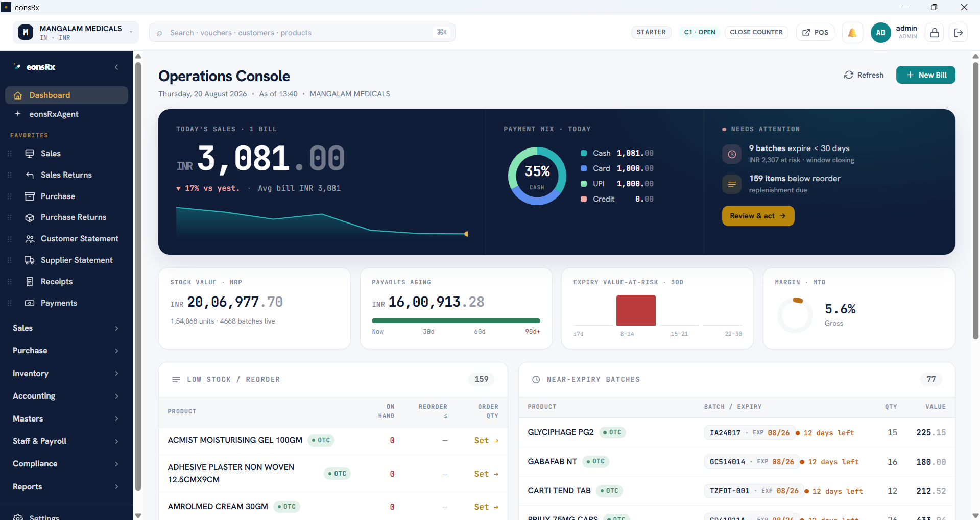Screen dimensions: 980x520
Task: Click the sidebar vertical scrollbar
Action: (137, 276)
